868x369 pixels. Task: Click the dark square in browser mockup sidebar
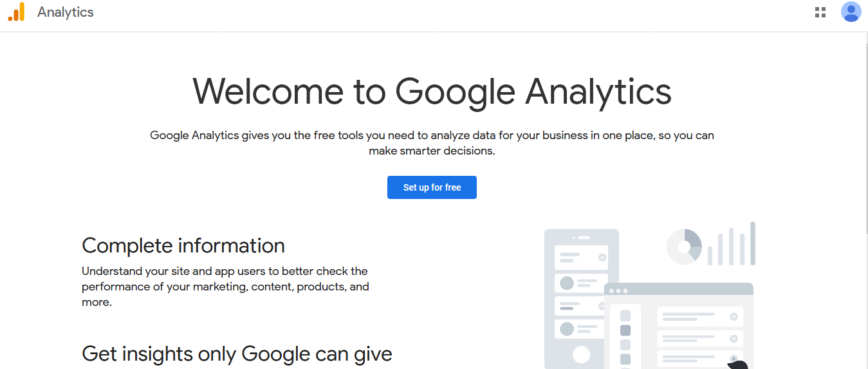coord(625,330)
